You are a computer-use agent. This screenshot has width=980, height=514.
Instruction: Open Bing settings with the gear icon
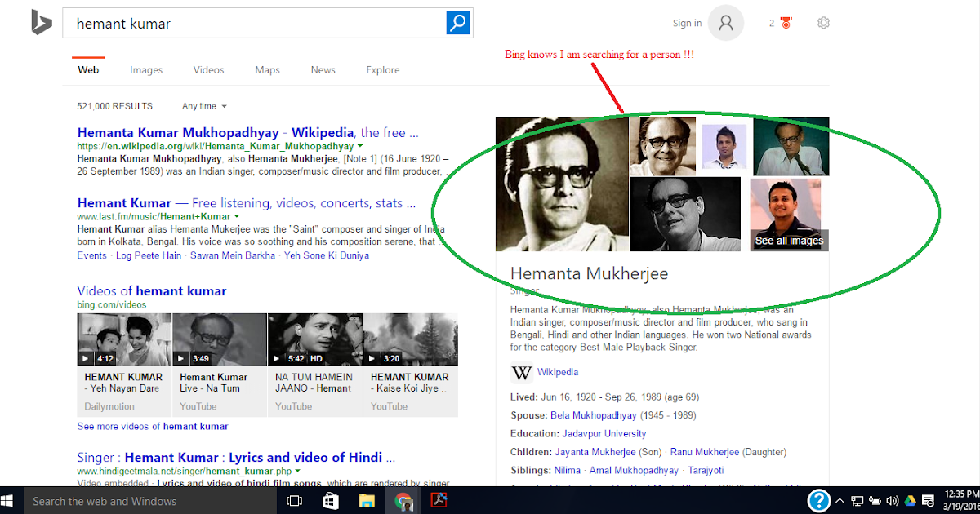823,23
